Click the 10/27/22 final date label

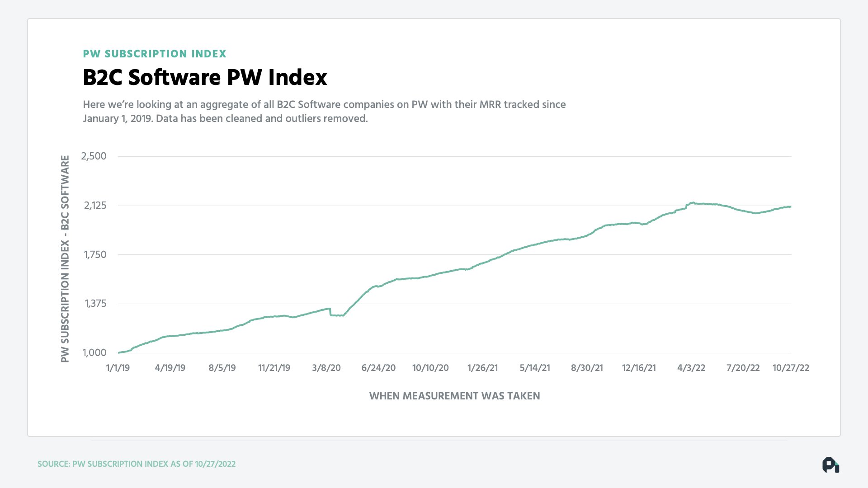[x=791, y=368]
